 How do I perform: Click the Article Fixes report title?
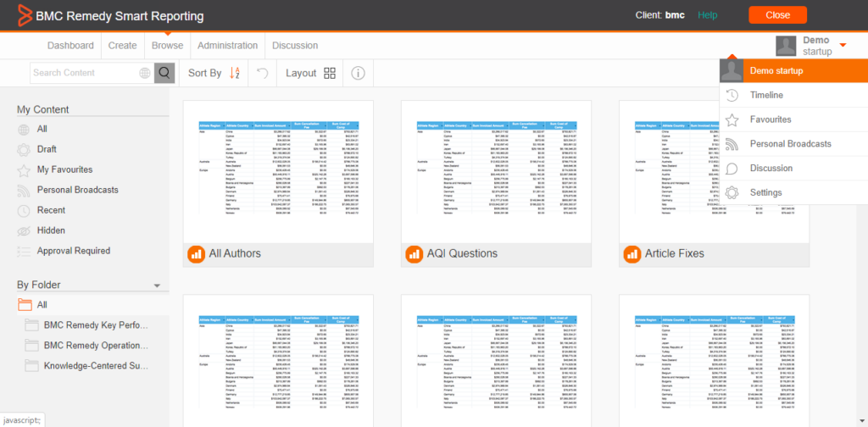[674, 254]
